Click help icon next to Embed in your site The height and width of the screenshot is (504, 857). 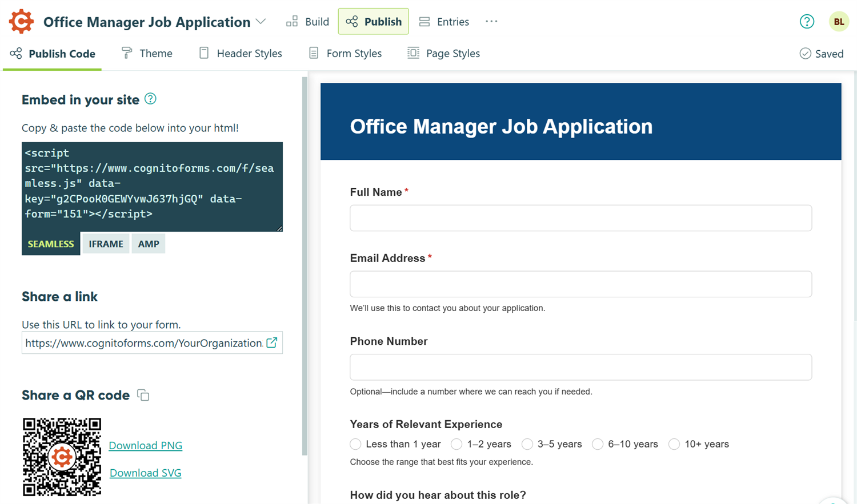(150, 99)
